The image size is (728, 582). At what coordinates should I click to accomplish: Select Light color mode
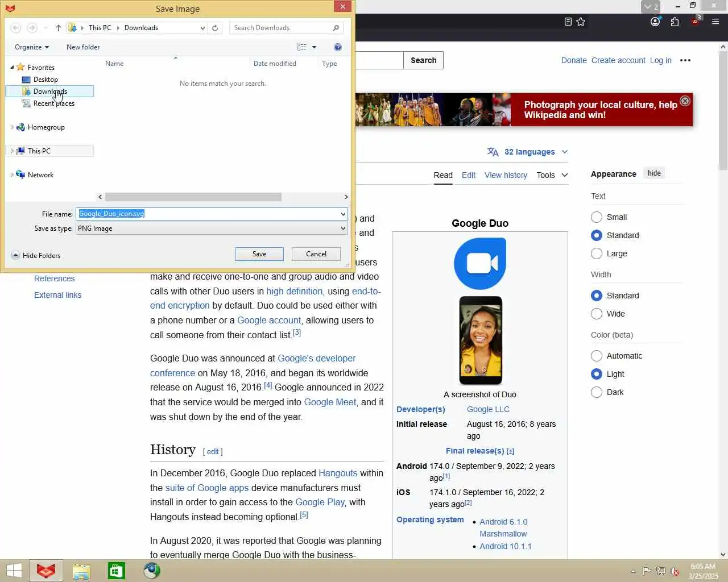(x=597, y=374)
